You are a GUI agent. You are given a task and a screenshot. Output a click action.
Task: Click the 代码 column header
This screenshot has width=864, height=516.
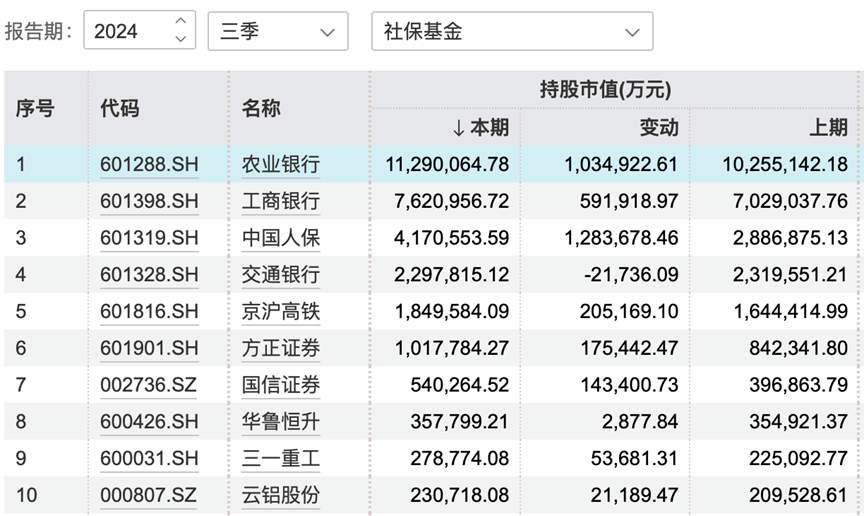click(x=120, y=108)
